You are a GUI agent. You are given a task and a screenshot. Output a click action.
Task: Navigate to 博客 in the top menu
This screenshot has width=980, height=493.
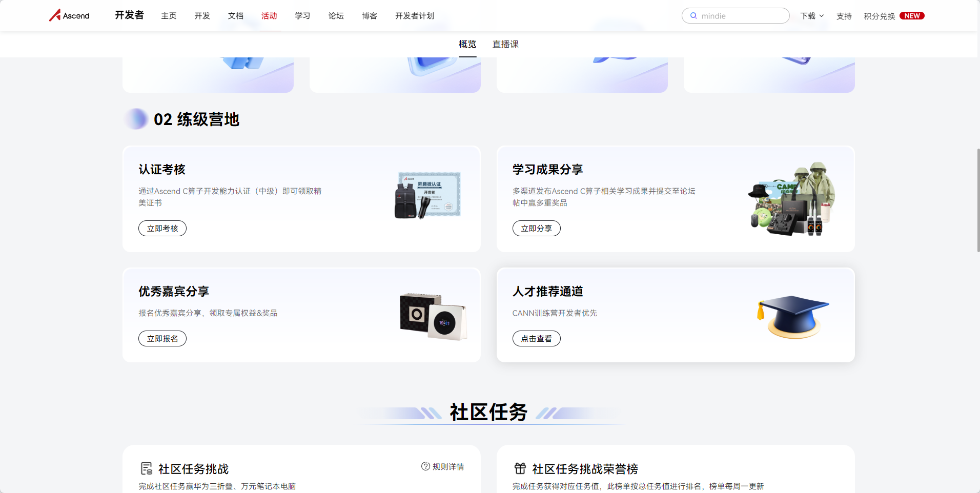369,16
